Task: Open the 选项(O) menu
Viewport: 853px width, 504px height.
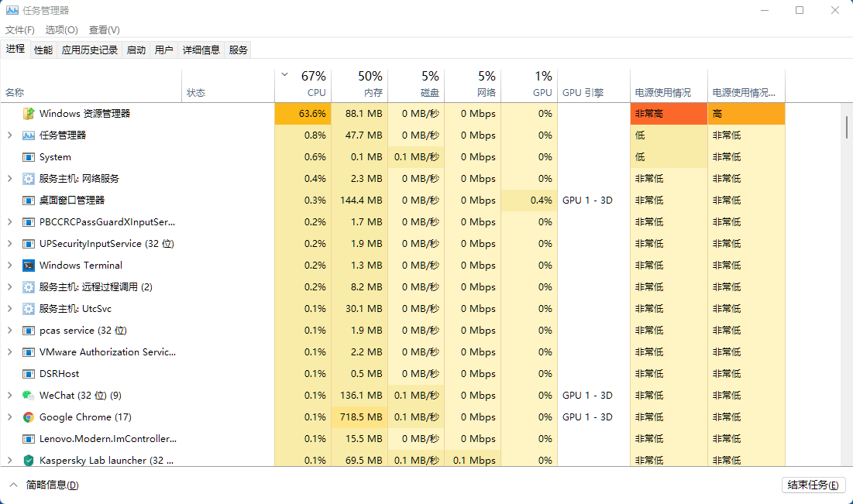Action: pyautogui.click(x=61, y=30)
